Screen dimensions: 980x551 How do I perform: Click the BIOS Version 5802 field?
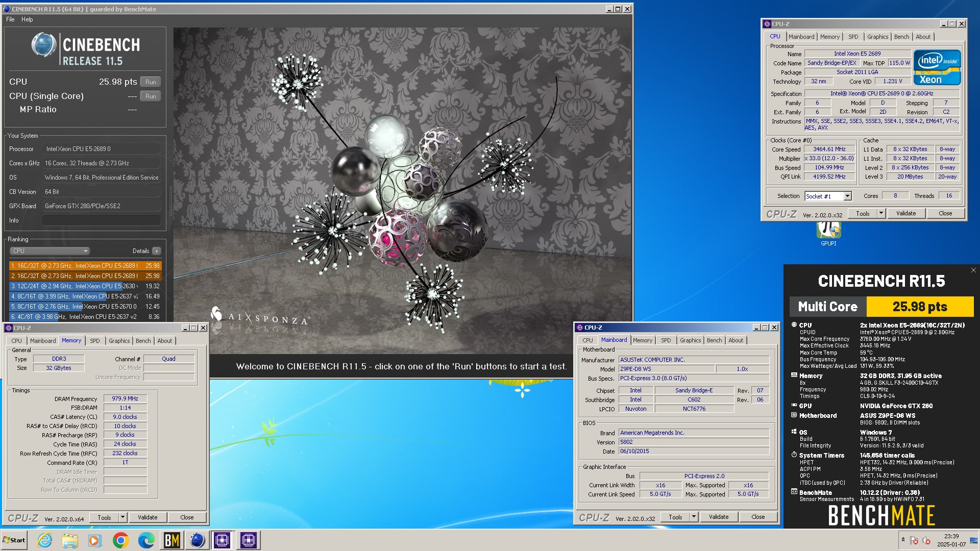pyautogui.click(x=694, y=442)
